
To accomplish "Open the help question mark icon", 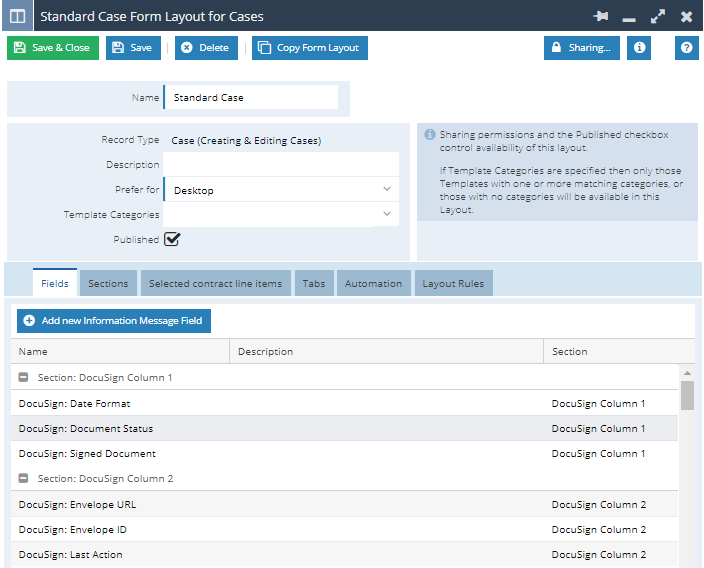I will (x=686, y=47).
